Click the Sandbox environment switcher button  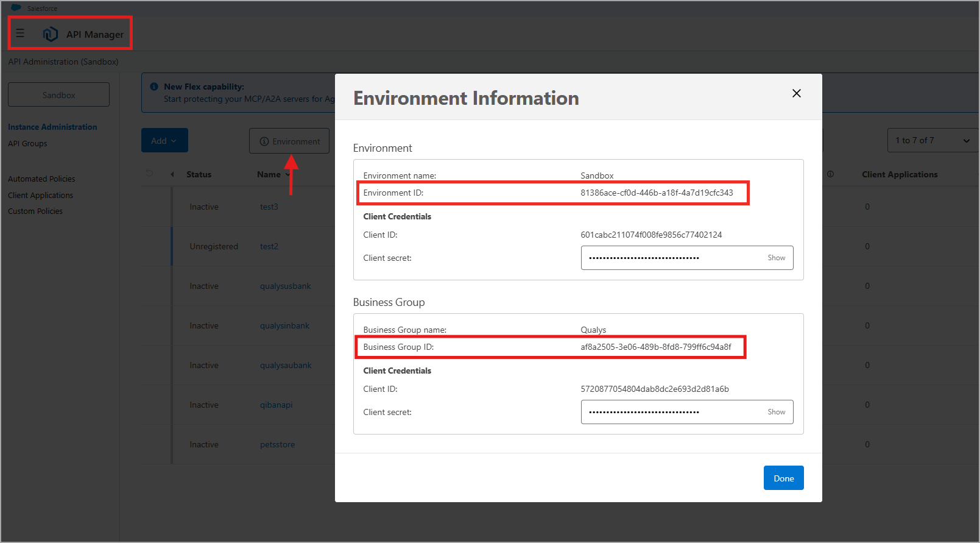click(x=58, y=95)
